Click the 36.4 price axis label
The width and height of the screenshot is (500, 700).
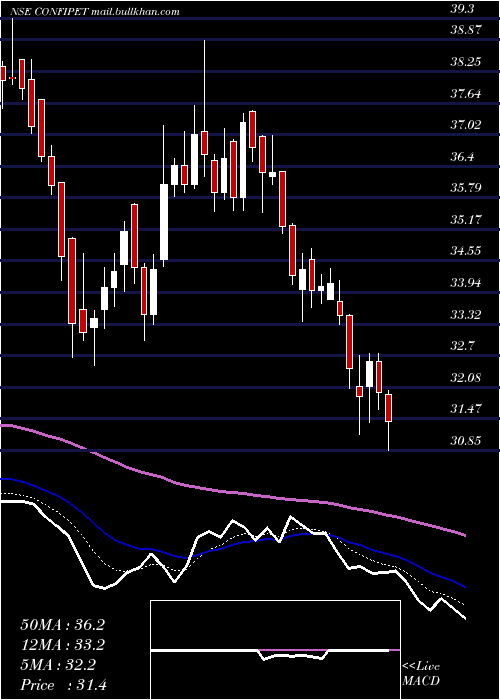(x=464, y=157)
